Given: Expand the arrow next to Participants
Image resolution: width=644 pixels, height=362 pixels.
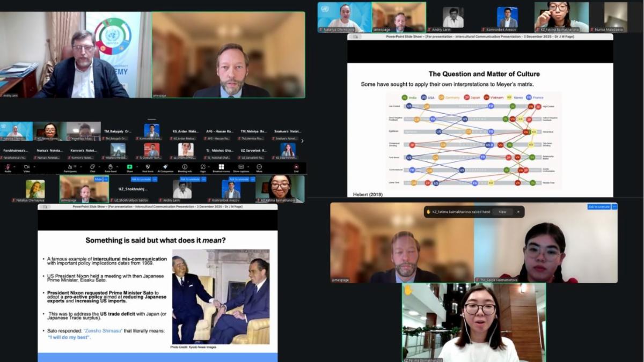Looking at the screenshot, I should pyautogui.click(x=80, y=166).
